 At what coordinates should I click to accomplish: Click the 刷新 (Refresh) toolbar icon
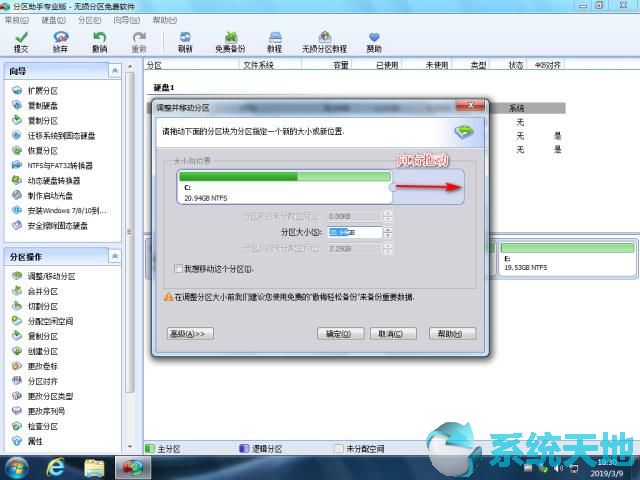[185, 41]
